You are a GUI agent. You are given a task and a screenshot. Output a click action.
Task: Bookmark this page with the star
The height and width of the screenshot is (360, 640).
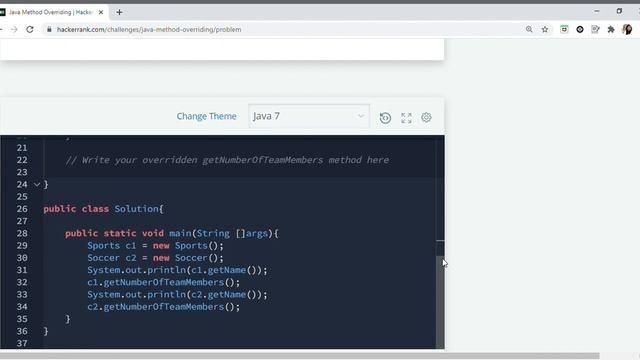click(x=544, y=29)
